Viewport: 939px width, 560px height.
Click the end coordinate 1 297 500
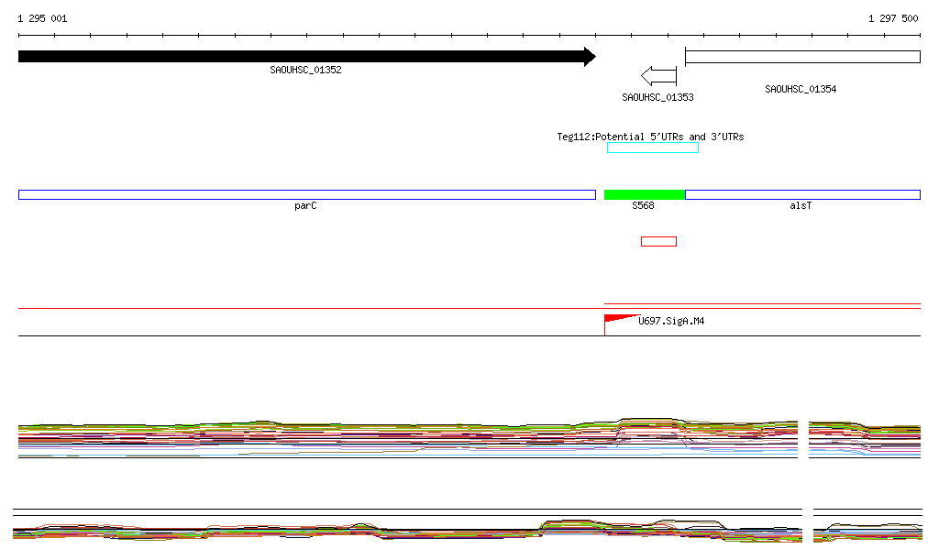[x=892, y=18]
